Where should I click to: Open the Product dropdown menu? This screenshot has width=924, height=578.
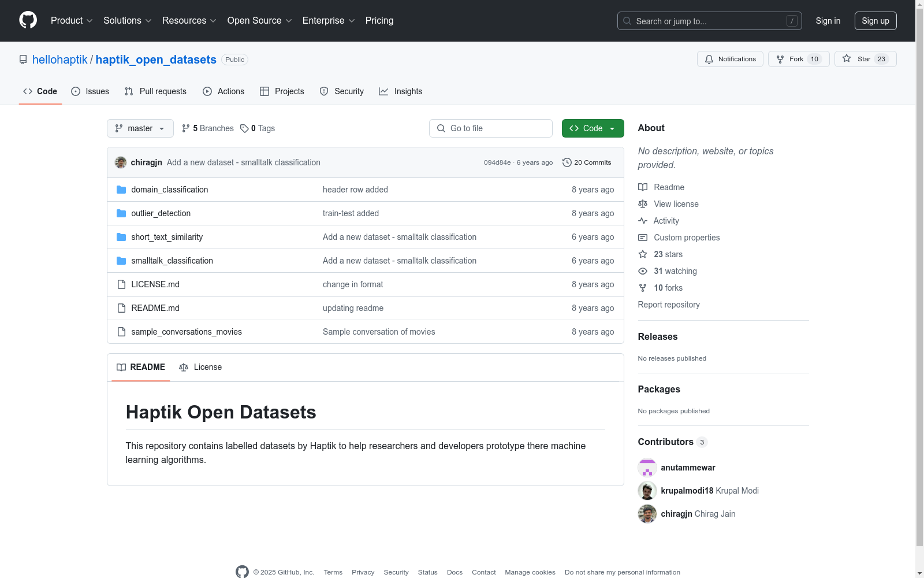(72, 21)
